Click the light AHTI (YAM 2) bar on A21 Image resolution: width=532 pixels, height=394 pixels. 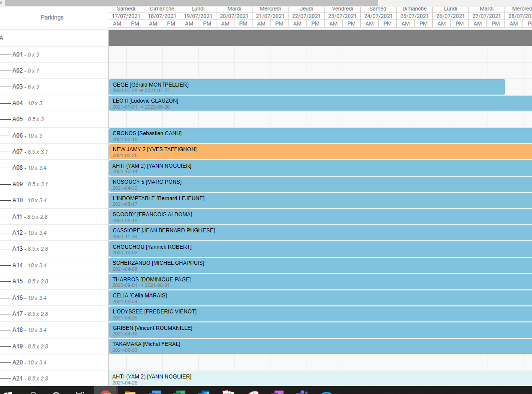[320, 379]
